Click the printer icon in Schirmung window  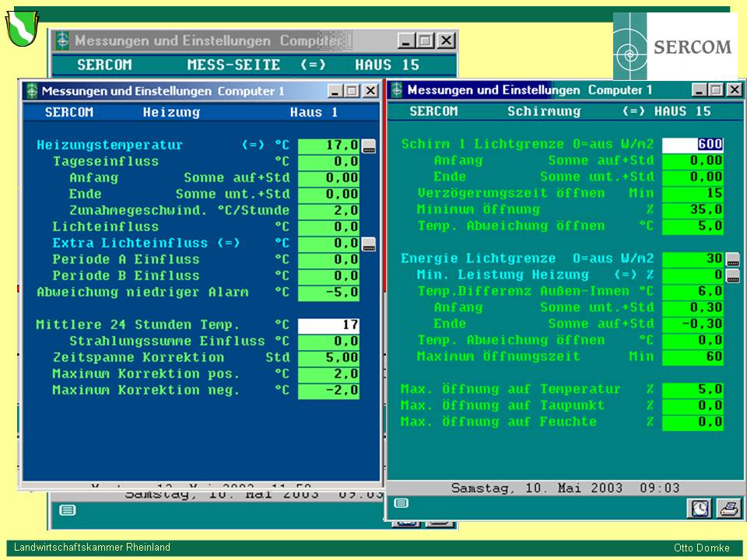point(728,508)
